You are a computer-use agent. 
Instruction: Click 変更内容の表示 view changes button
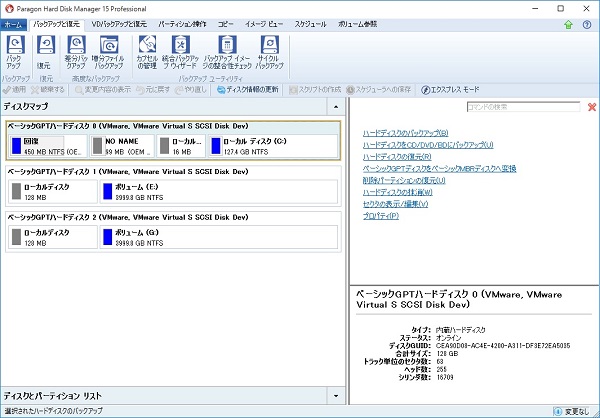coord(103,90)
